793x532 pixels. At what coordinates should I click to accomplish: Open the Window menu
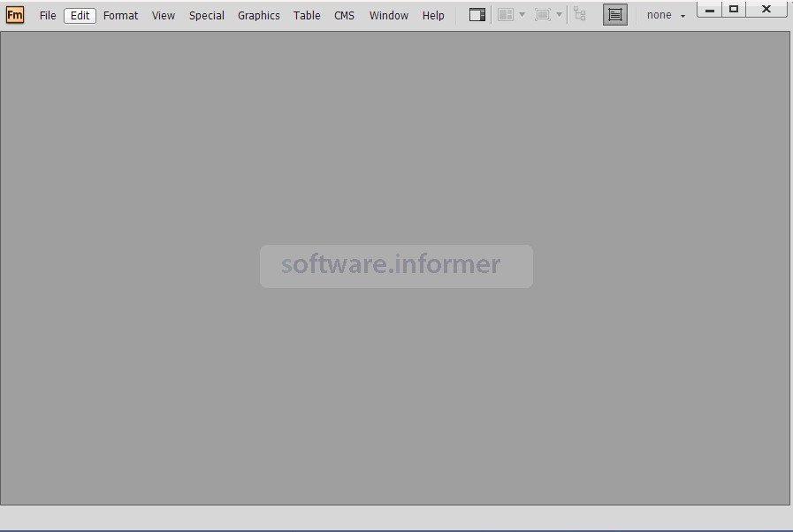(x=388, y=15)
